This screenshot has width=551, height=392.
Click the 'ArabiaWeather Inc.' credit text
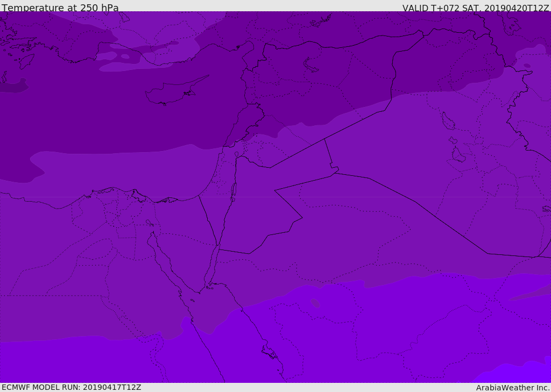513,388
